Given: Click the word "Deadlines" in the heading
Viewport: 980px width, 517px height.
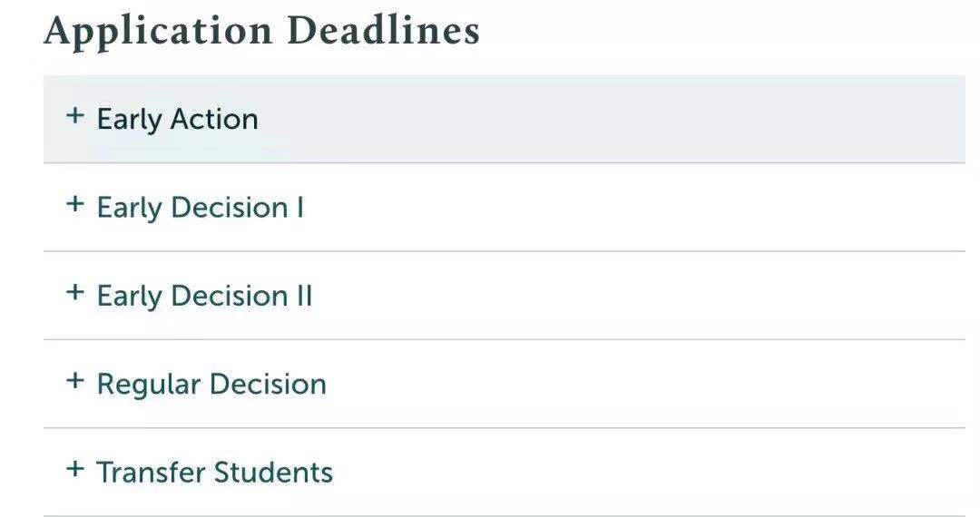Looking at the screenshot, I should tap(383, 31).
